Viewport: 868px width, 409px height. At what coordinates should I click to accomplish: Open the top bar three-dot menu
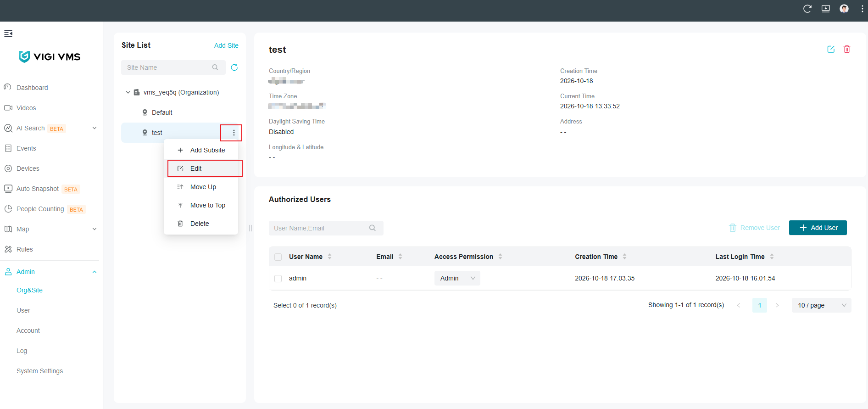pyautogui.click(x=862, y=9)
